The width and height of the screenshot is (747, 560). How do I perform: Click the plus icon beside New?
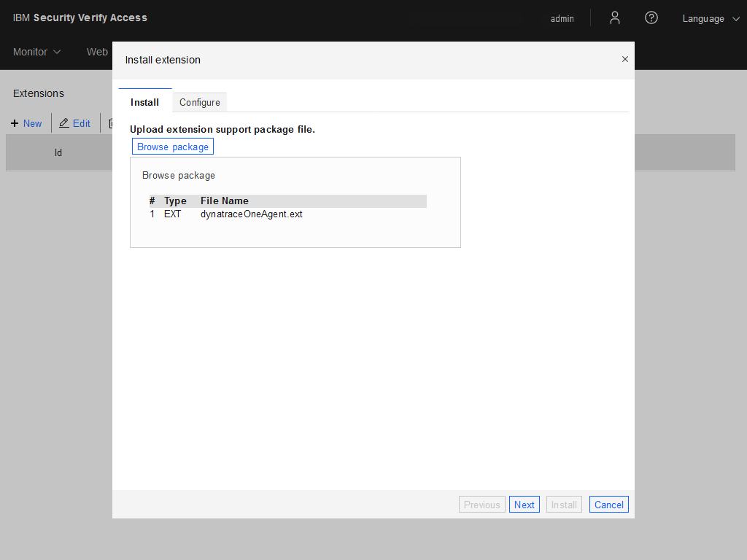[15, 123]
